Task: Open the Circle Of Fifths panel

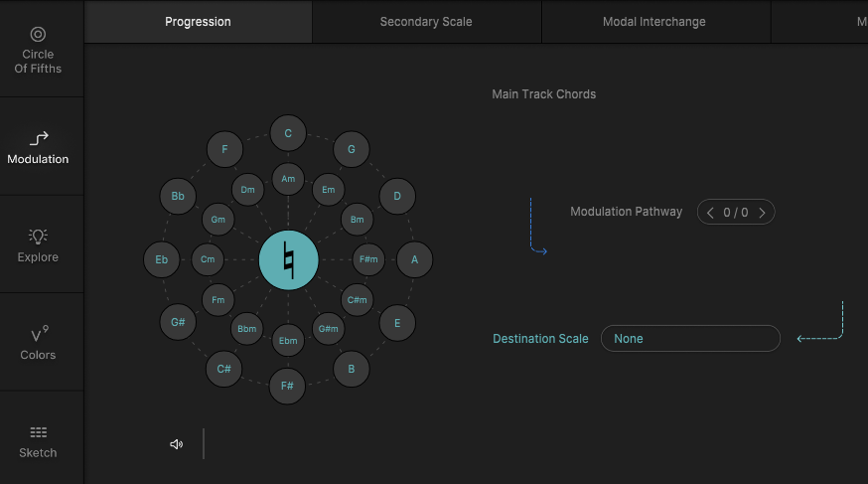Action: pyautogui.click(x=38, y=49)
